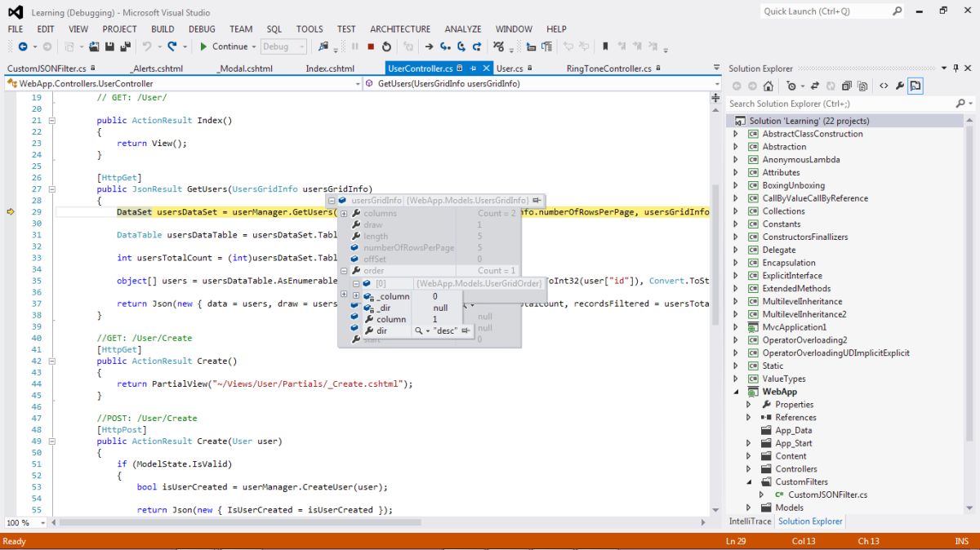Image resolution: width=980 pixels, height=550 pixels.
Task: Expand the columns node in debugger datatip
Action: point(344,213)
